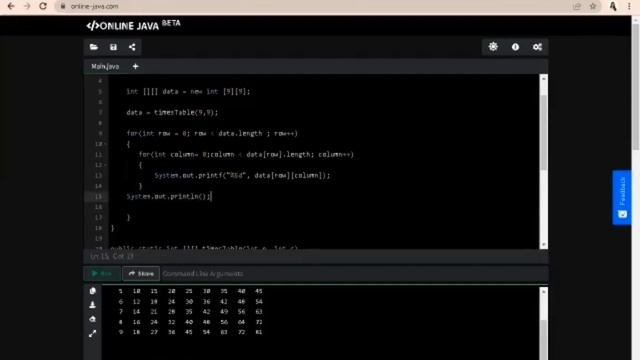Copy output with the clipboard icon
This screenshot has height=360, width=640.
93,291
